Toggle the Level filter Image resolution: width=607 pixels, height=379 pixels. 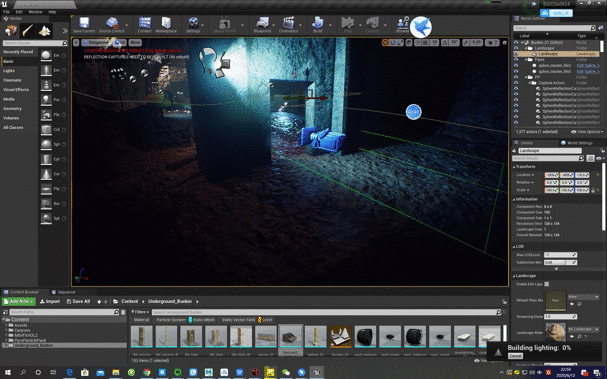(265, 320)
